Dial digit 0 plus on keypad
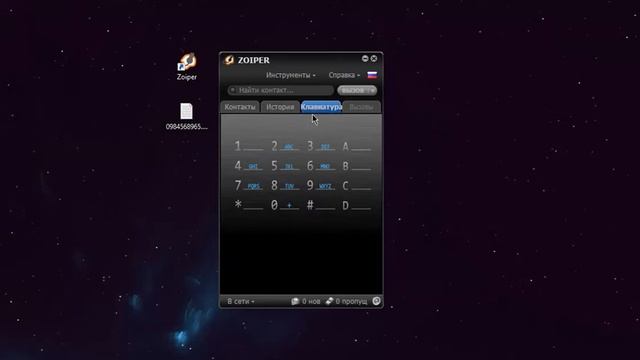This screenshot has height=360, width=640. [x=285, y=205]
